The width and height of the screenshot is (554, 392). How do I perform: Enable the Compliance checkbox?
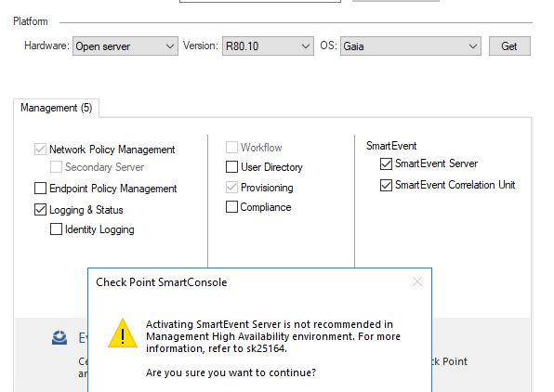(x=231, y=206)
